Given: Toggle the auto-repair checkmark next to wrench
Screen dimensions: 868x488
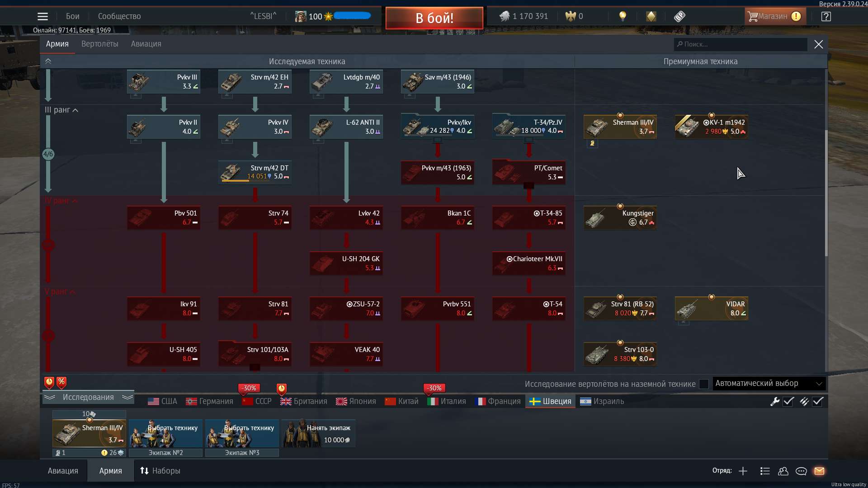Looking at the screenshot, I should pyautogui.click(x=788, y=401).
